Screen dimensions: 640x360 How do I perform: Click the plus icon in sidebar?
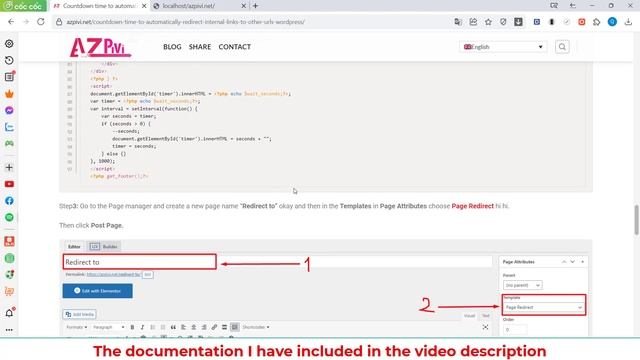pos(9,167)
